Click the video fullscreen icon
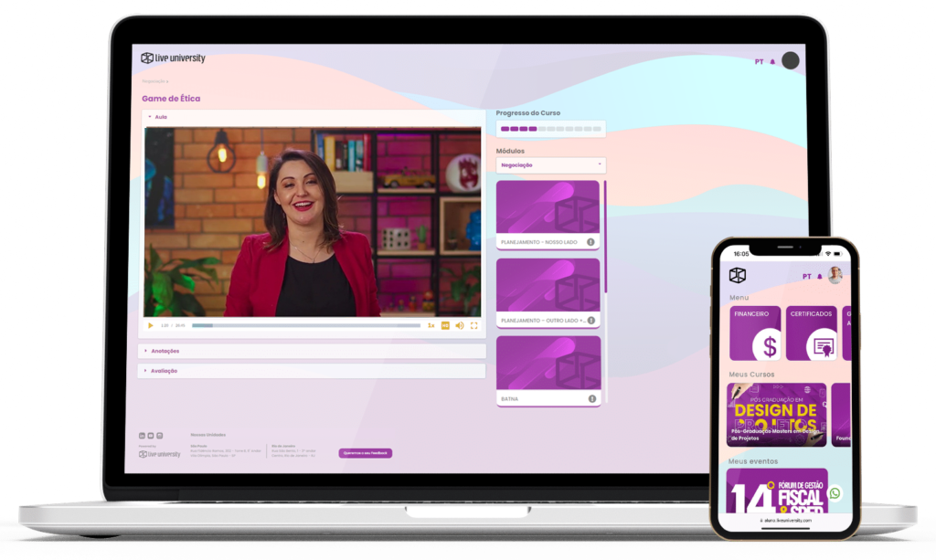Image resolution: width=936 pixels, height=560 pixels. coord(473,325)
